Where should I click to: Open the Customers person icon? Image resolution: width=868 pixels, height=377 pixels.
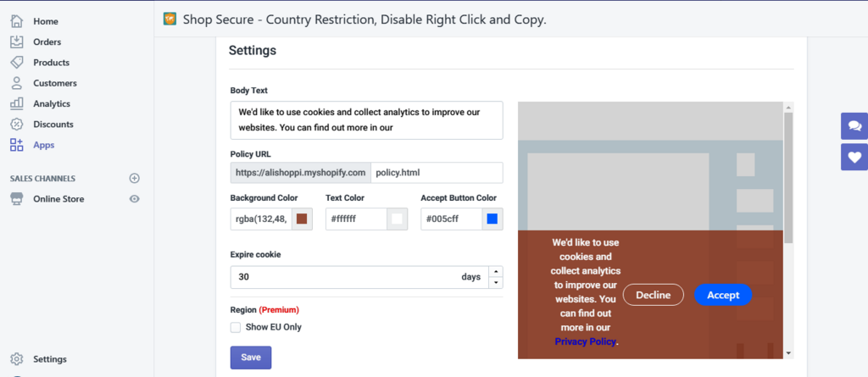(x=17, y=83)
